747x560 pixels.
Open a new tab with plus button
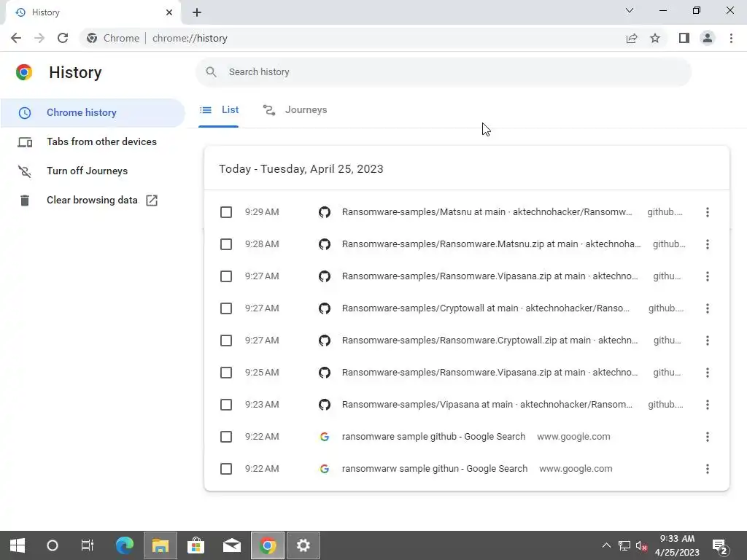(197, 12)
